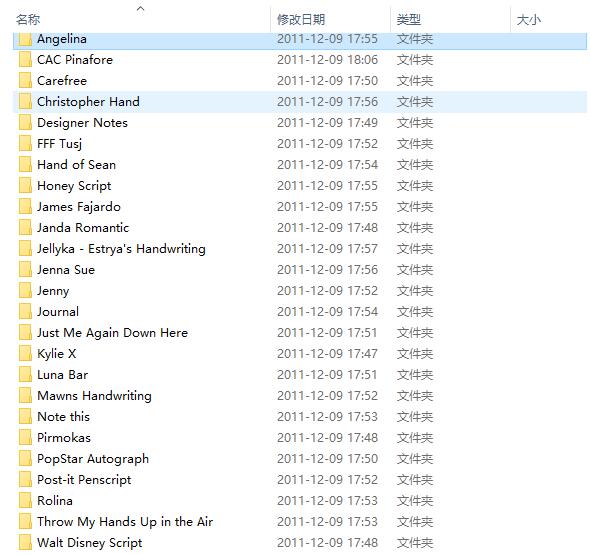Select the PopStar Autograph folder icon

[25, 459]
